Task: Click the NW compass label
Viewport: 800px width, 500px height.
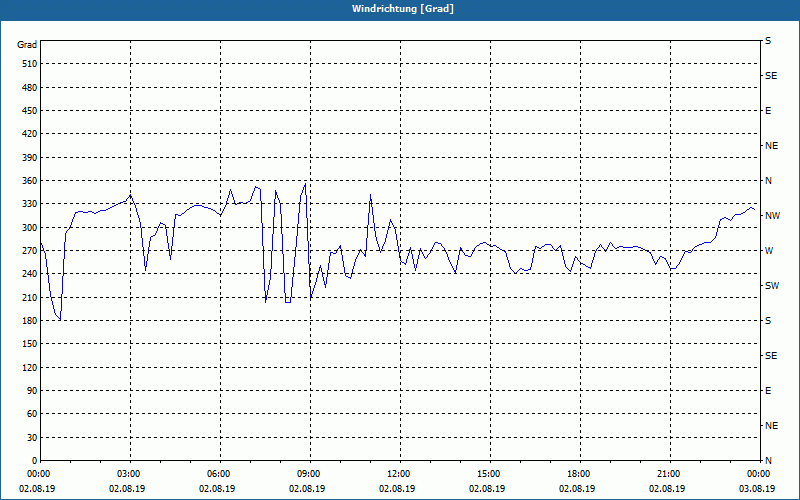Action: click(772, 216)
